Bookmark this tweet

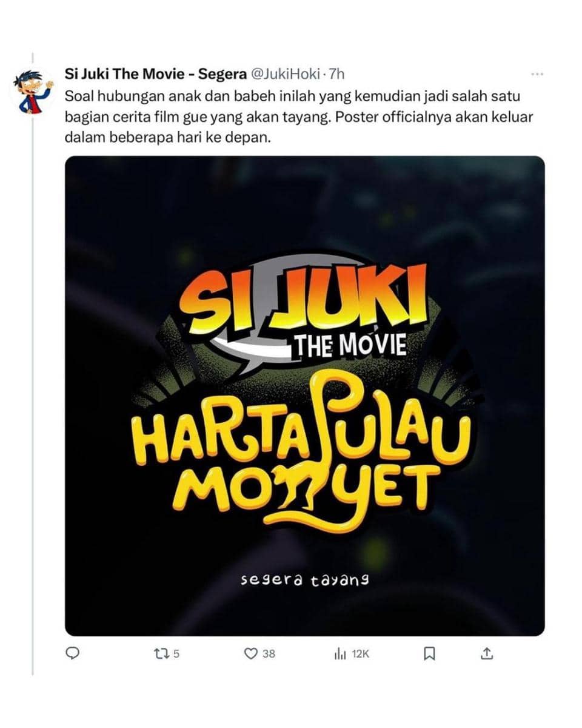point(429,653)
